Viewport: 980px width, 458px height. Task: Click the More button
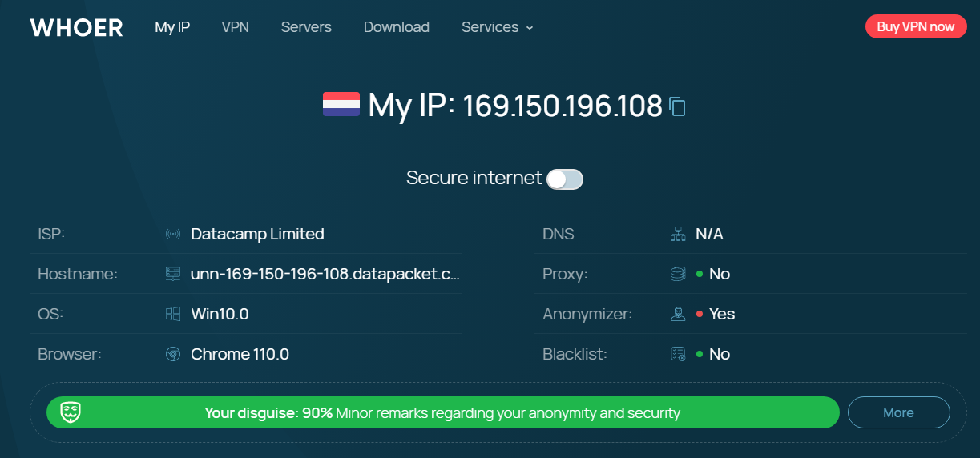click(898, 412)
